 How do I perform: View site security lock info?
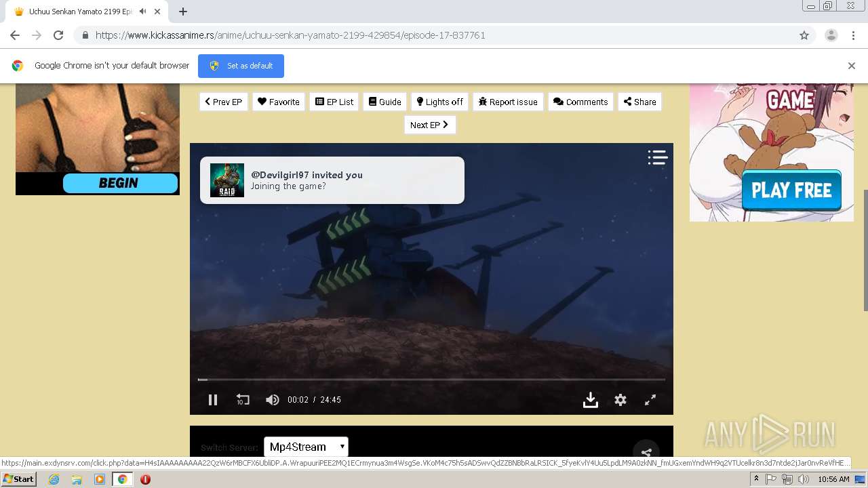[x=85, y=35]
